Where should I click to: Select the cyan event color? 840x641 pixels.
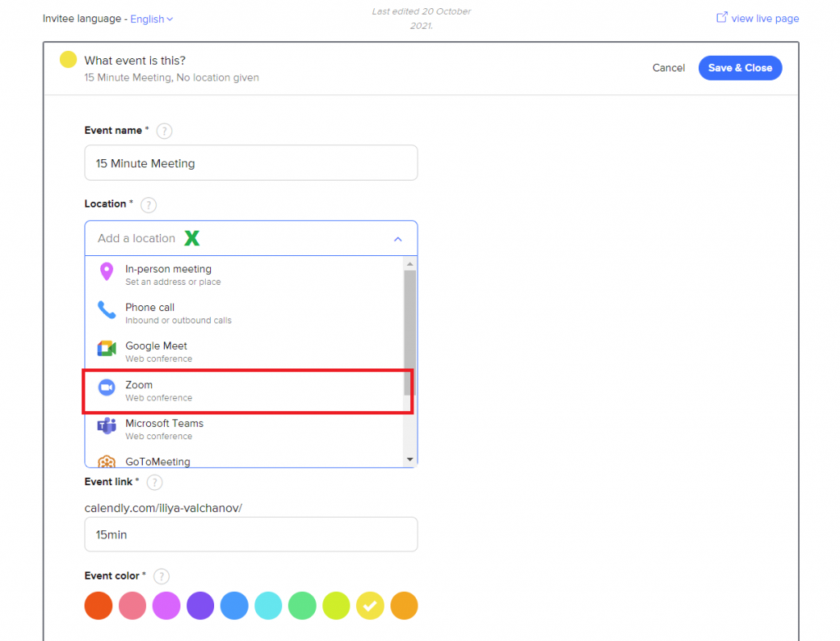click(x=268, y=606)
